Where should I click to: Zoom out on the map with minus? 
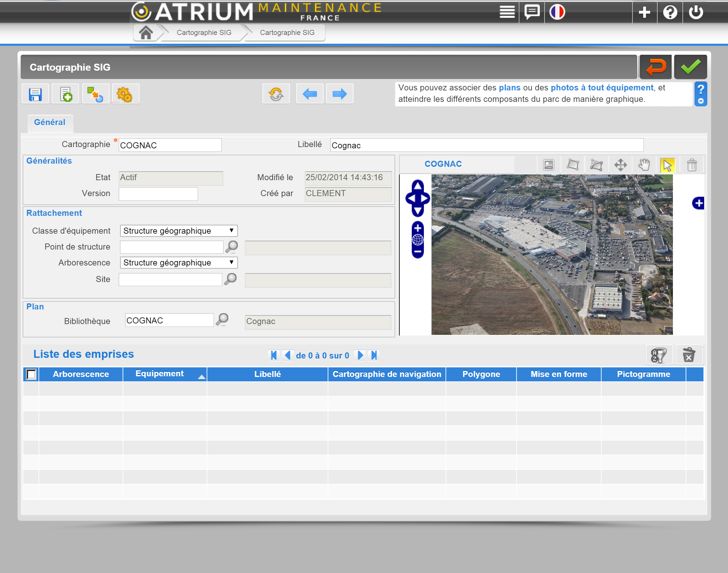[x=418, y=251]
